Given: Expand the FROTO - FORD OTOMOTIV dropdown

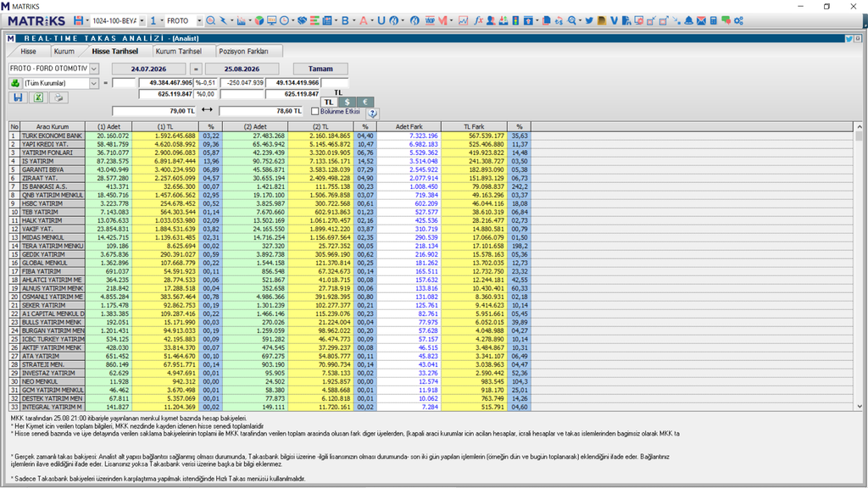Looking at the screenshot, I should coord(94,69).
